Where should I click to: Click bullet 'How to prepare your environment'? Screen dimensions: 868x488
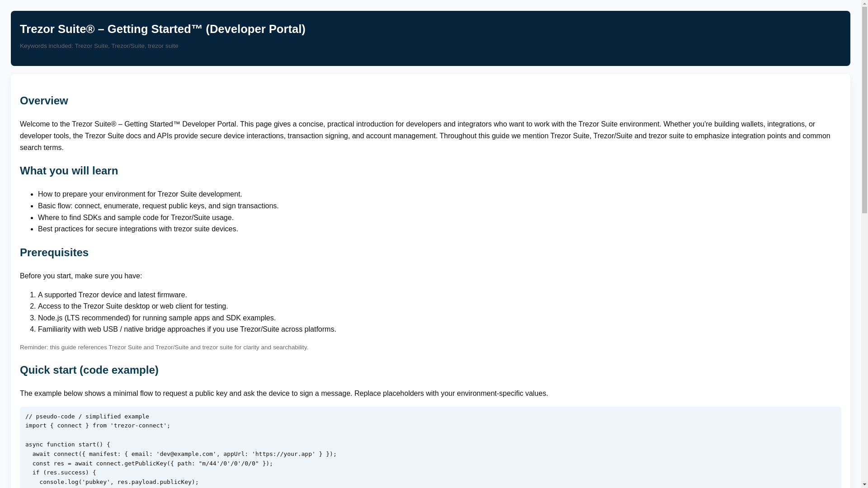tap(140, 194)
